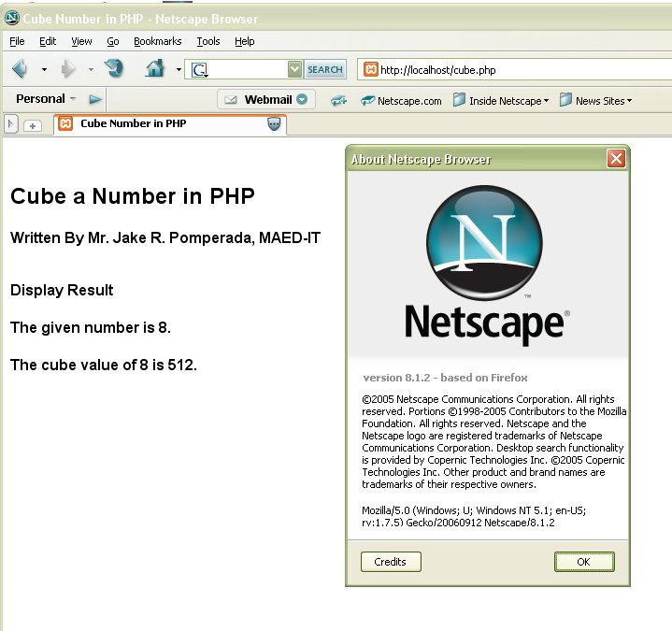Click the large Netscape N logo
This screenshot has height=631, width=672.
[484, 243]
